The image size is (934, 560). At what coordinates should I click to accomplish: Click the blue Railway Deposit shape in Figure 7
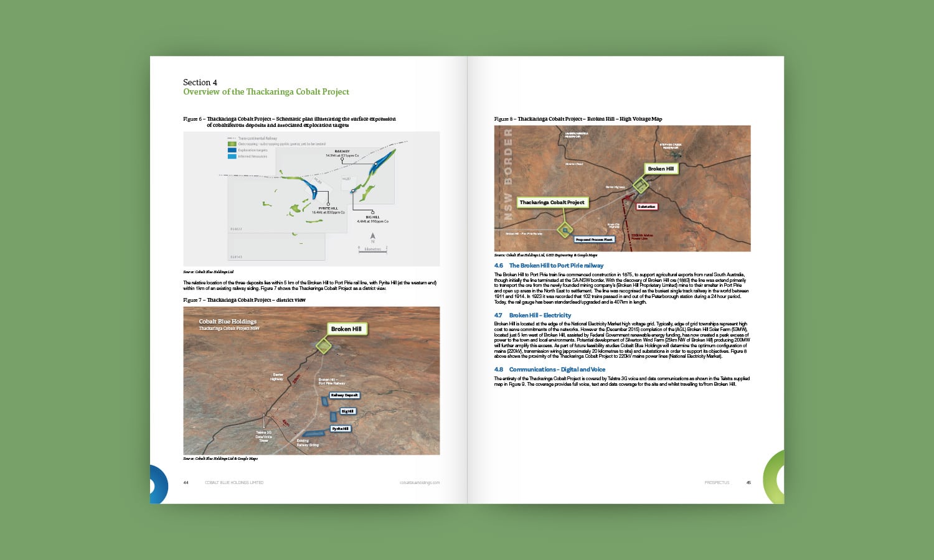[324, 401]
